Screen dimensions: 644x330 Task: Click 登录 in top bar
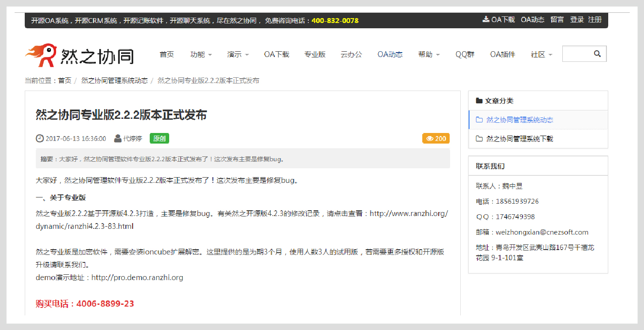pyautogui.click(x=577, y=19)
